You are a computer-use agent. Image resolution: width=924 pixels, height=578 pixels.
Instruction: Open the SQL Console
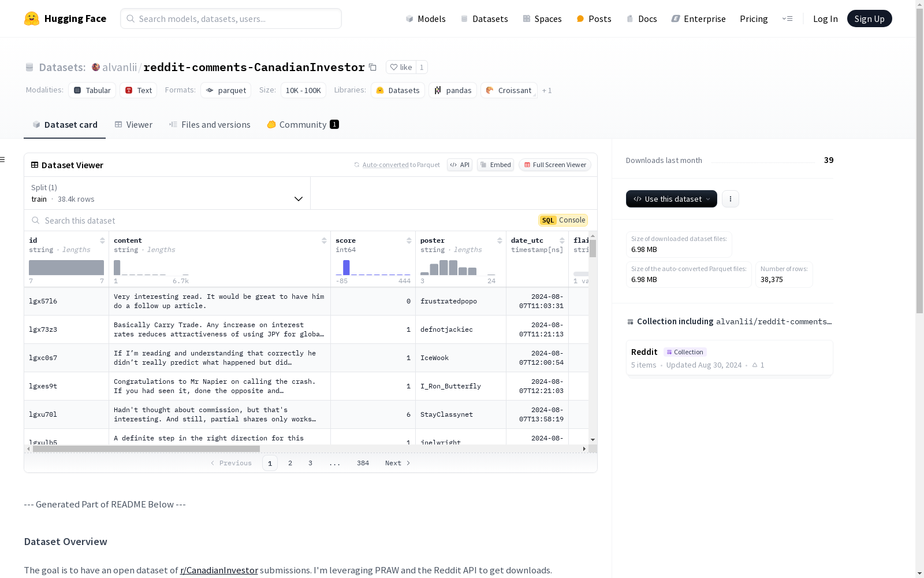click(563, 220)
